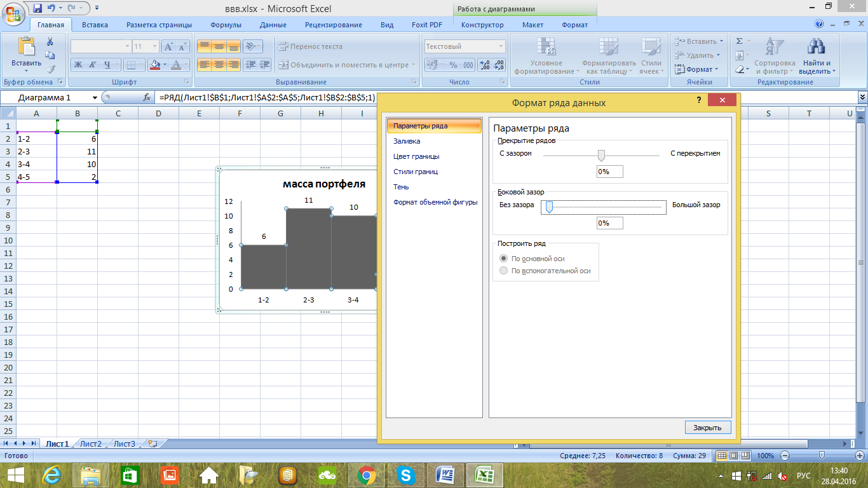Toggle Bold (Ж) formatting
The width and height of the screenshot is (868, 488).
[x=78, y=65]
